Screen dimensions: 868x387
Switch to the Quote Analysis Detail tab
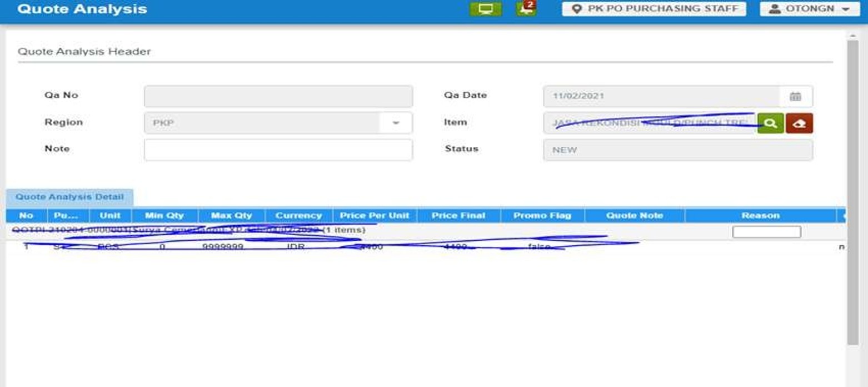pos(69,197)
